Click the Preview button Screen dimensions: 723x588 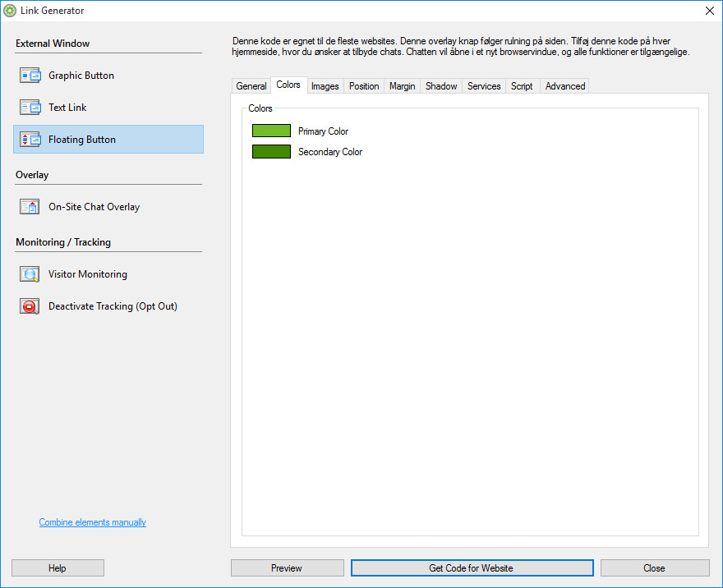click(287, 568)
